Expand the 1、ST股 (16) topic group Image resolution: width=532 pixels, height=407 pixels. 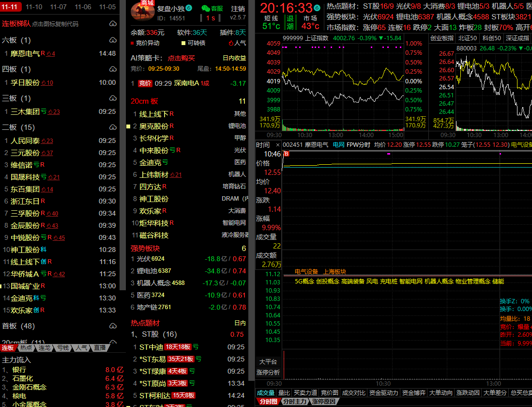coord(153,334)
